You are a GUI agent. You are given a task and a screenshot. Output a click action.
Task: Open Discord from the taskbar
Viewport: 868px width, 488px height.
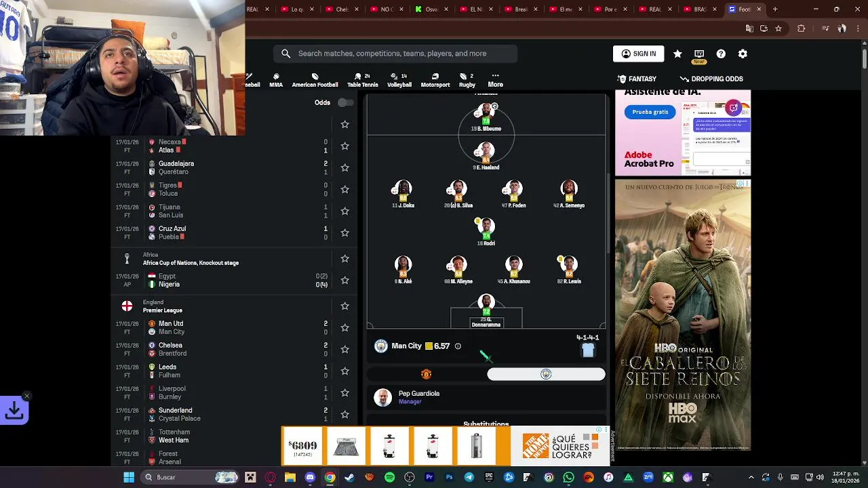pos(310,477)
